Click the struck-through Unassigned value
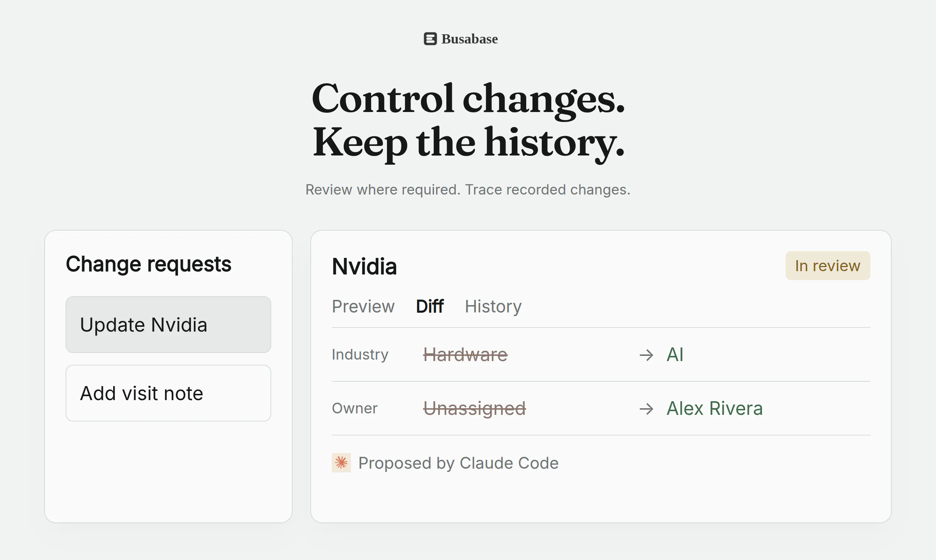 click(474, 409)
